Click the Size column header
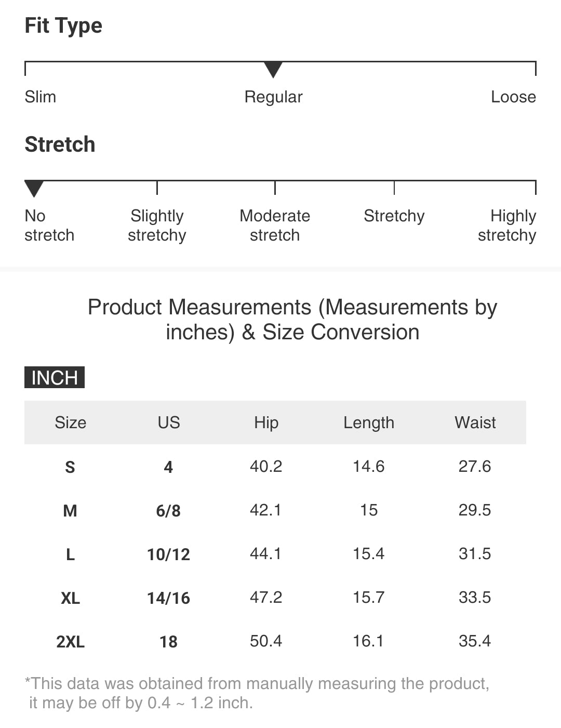 71,422
